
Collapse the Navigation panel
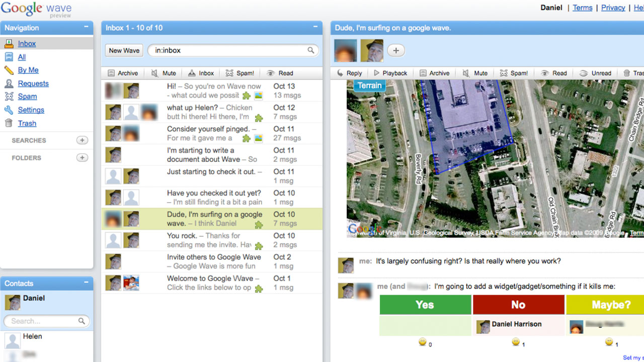pos(86,27)
